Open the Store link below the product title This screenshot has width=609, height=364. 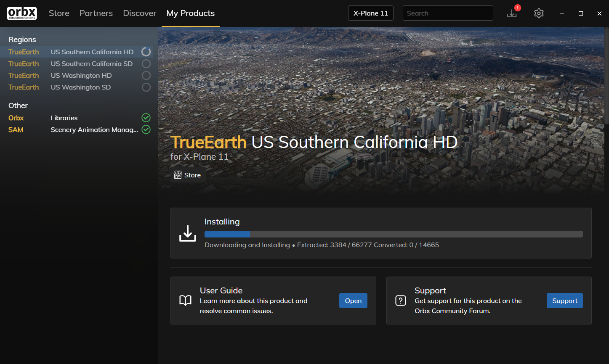point(188,175)
